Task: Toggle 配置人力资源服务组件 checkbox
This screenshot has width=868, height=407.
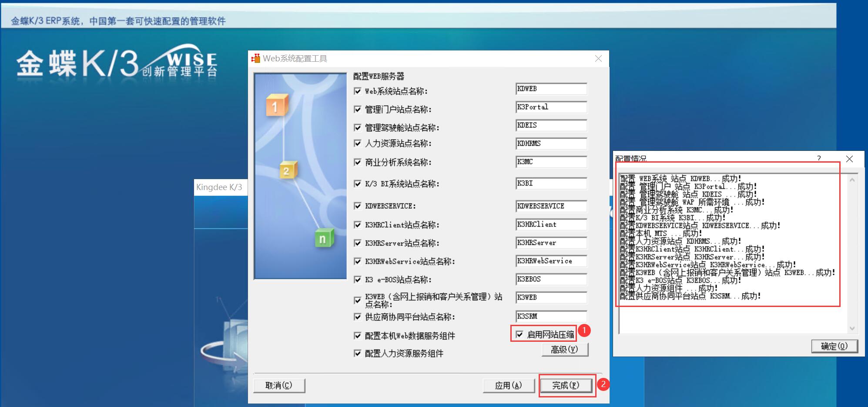Action: (358, 353)
